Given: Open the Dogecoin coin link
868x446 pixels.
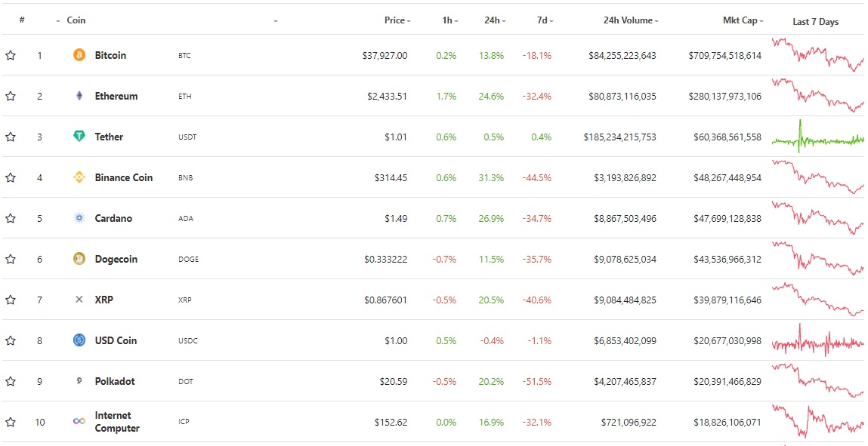Looking at the screenshot, I should [116, 259].
